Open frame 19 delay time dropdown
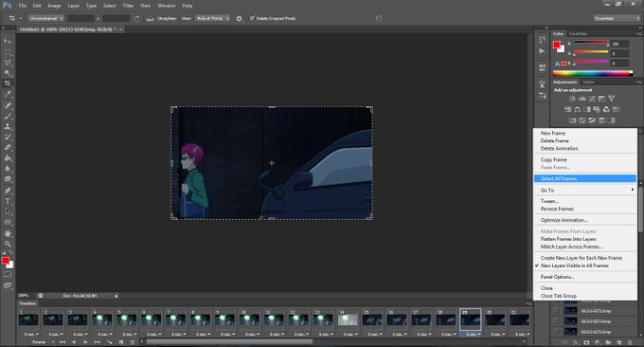The width and height of the screenshot is (644, 347). [474, 335]
